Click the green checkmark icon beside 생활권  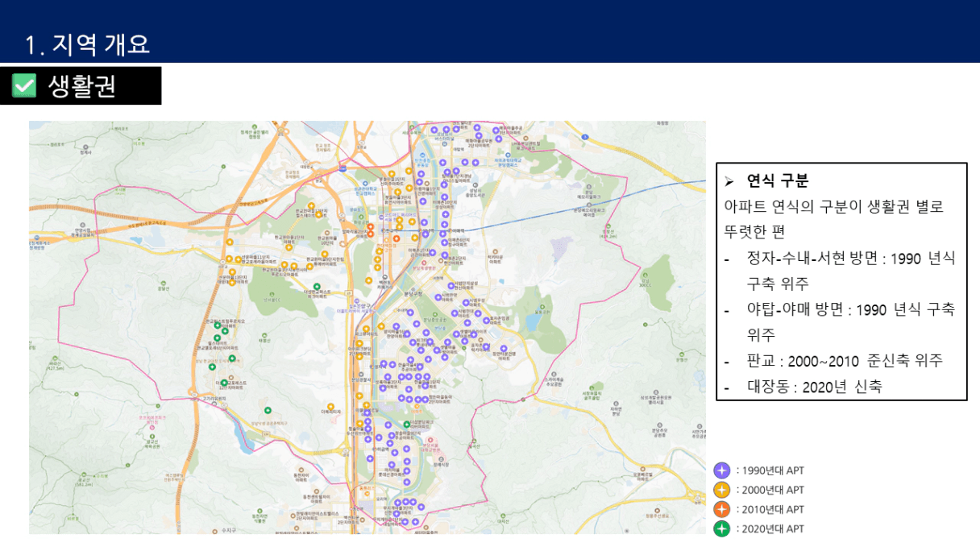coord(25,85)
